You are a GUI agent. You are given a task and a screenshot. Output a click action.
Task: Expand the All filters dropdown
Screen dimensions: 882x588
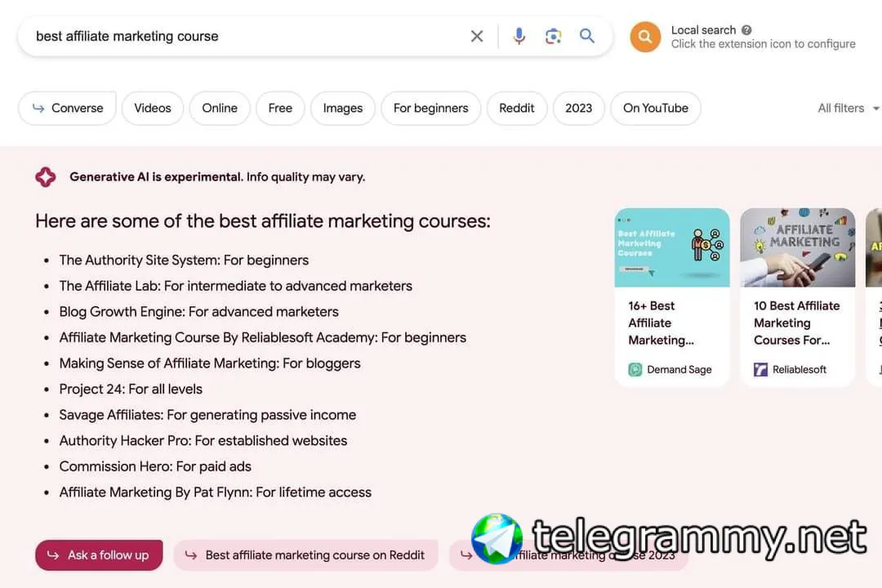coord(848,108)
